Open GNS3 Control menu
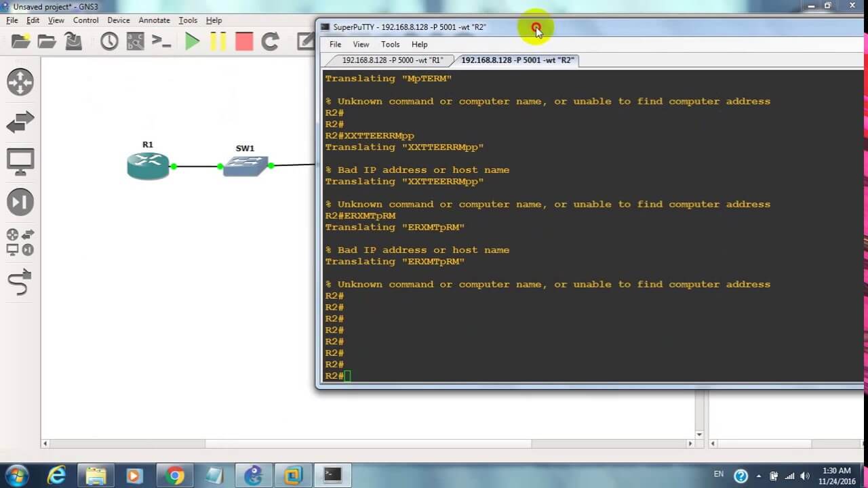 [86, 20]
